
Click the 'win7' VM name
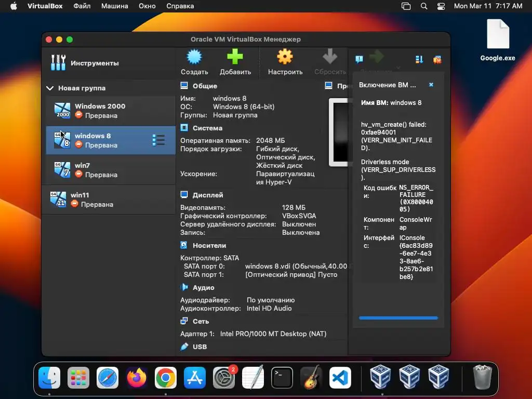coord(83,166)
